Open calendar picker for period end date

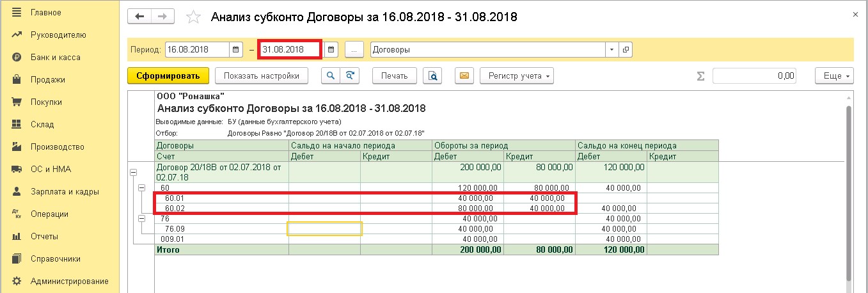tap(331, 49)
